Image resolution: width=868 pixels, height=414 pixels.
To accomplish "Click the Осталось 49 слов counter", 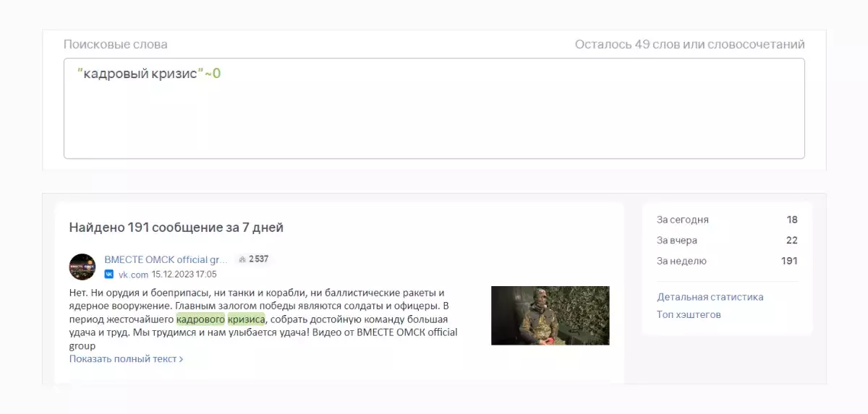I will [690, 45].
